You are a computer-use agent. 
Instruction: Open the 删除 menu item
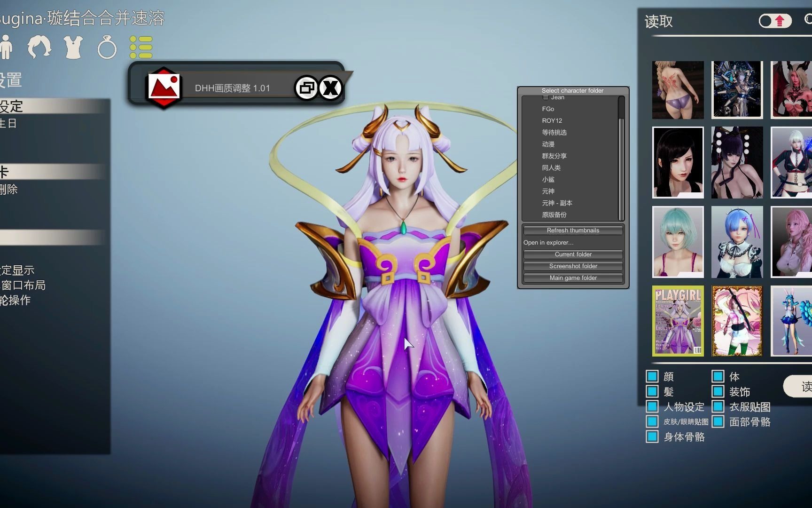(x=9, y=189)
